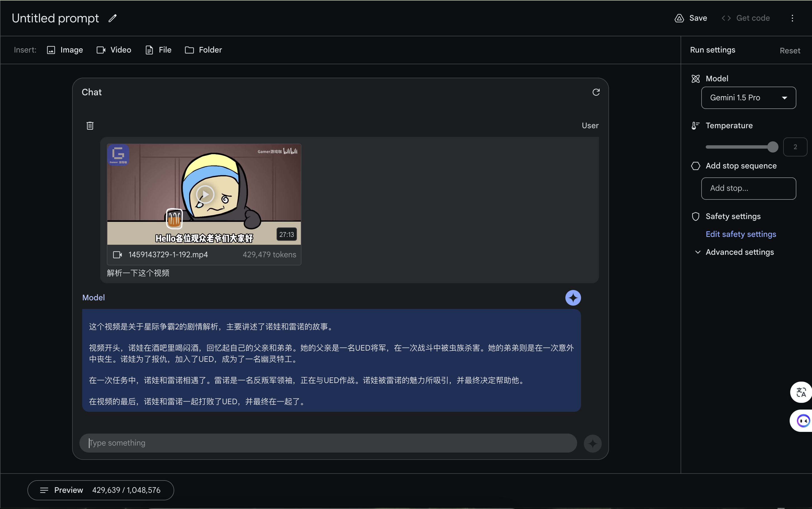
Task: Click the Safety settings shield icon
Action: pos(695,217)
